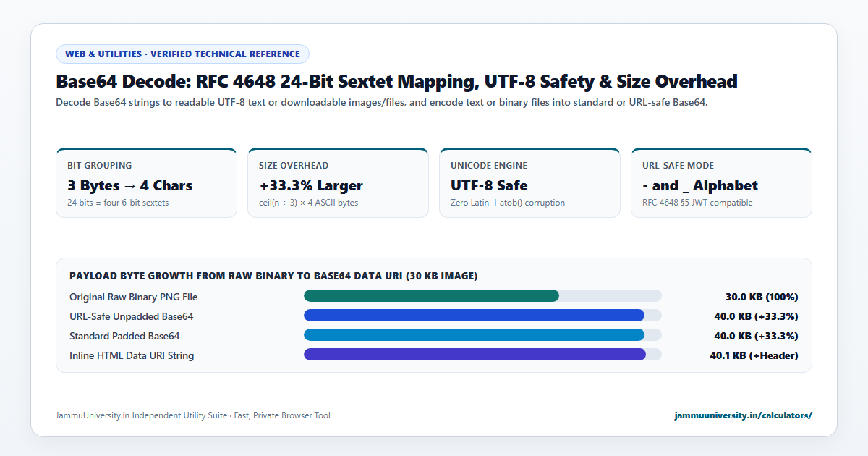868x456 pixels.
Task: Click the 'UTF-8 Safe' value
Action: tap(489, 185)
